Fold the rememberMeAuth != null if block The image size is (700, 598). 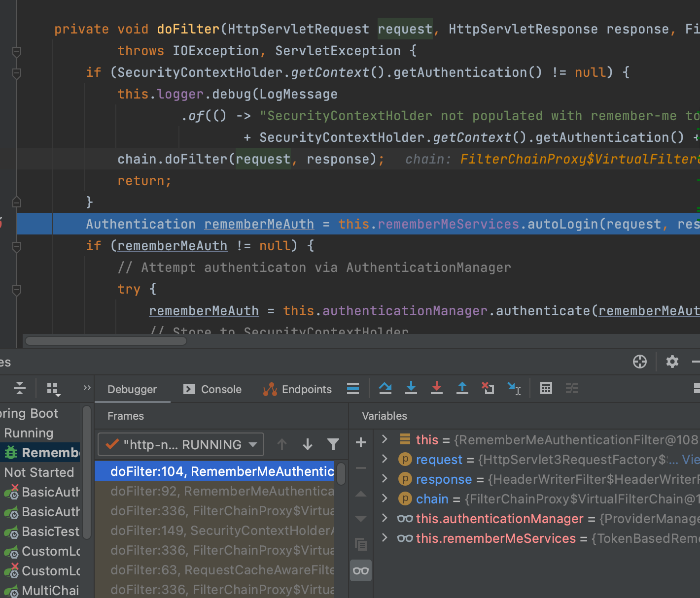coord(16,246)
